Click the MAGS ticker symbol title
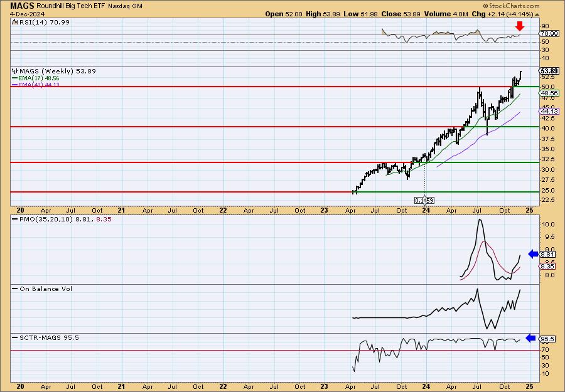This screenshot has height=392, width=565. (22, 6)
